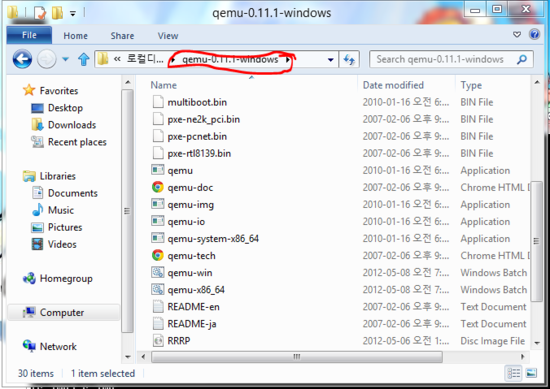Image resolution: width=550 pixels, height=389 pixels.
Task: Click the qemu-0.11.1-windows breadcrumb segment
Action: coord(230,59)
